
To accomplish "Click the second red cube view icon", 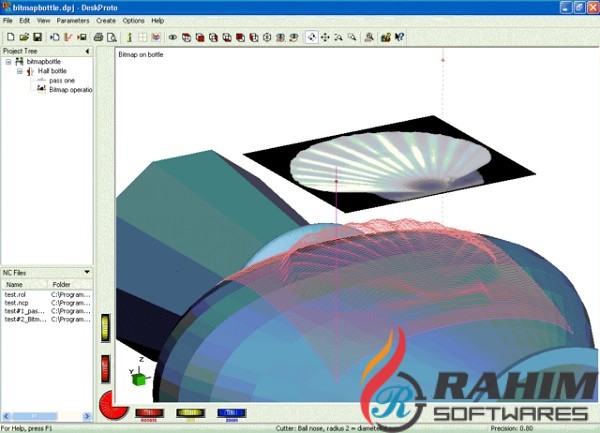I will (200, 37).
